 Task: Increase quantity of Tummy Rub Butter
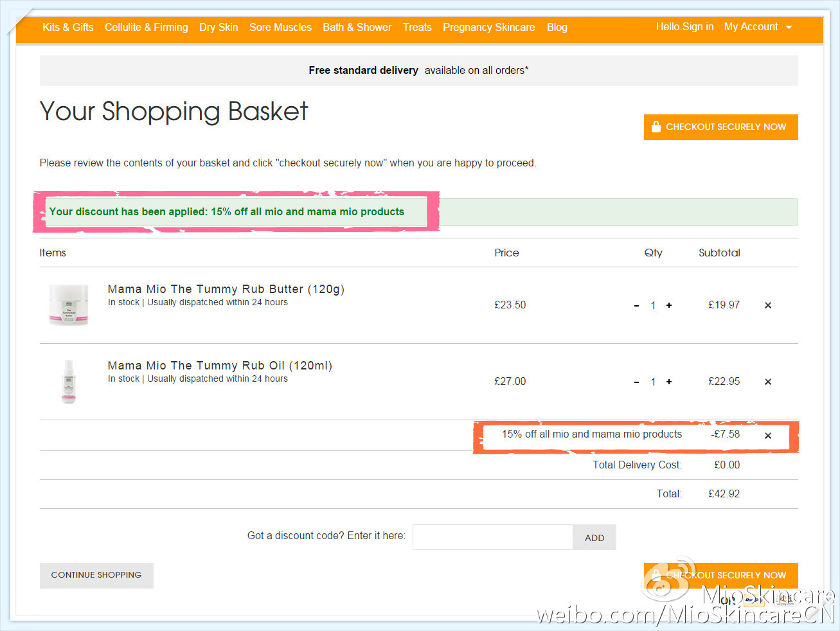coord(669,305)
